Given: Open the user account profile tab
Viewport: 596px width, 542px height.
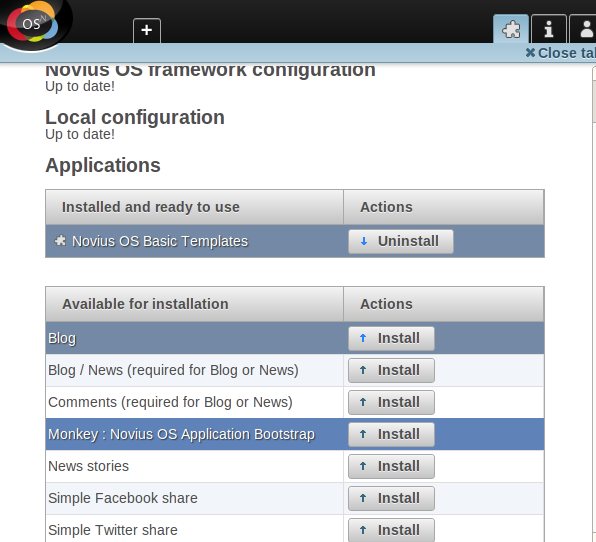Looking at the screenshot, I should pyautogui.click(x=583, y=29).
